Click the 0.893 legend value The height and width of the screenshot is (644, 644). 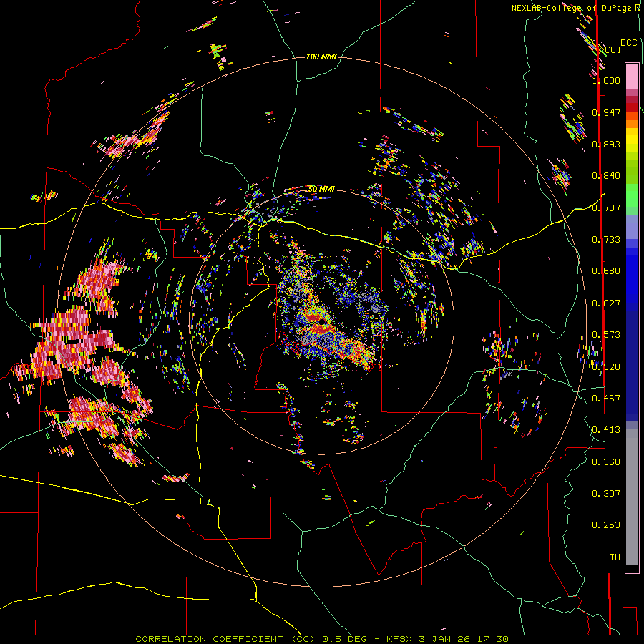tap(606, 144)
